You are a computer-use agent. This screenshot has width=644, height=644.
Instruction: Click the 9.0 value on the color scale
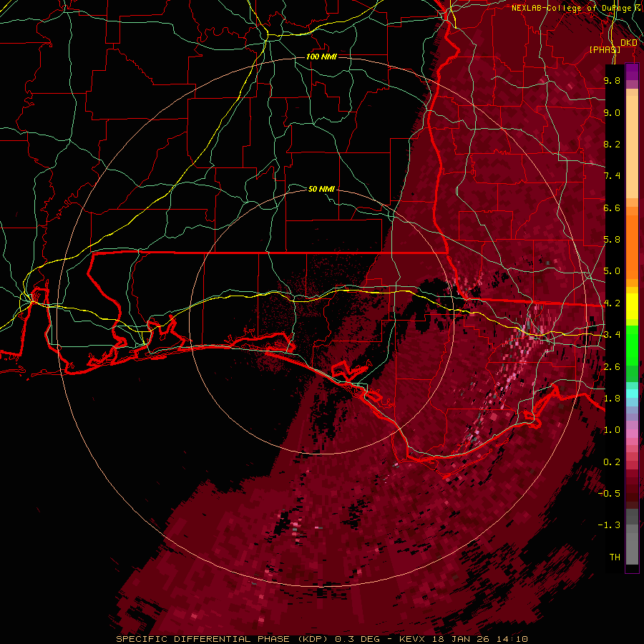click(x=612, y=112)
